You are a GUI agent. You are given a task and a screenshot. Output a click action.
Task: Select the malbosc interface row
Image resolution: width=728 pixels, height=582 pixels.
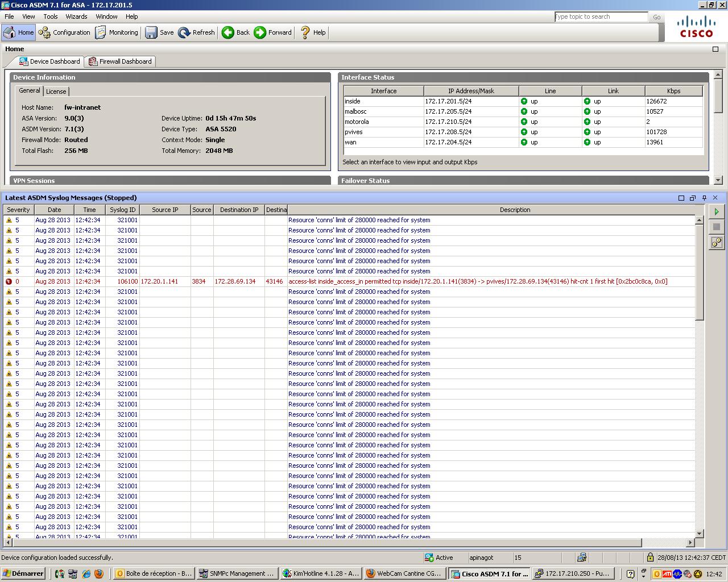coord(523,111)
